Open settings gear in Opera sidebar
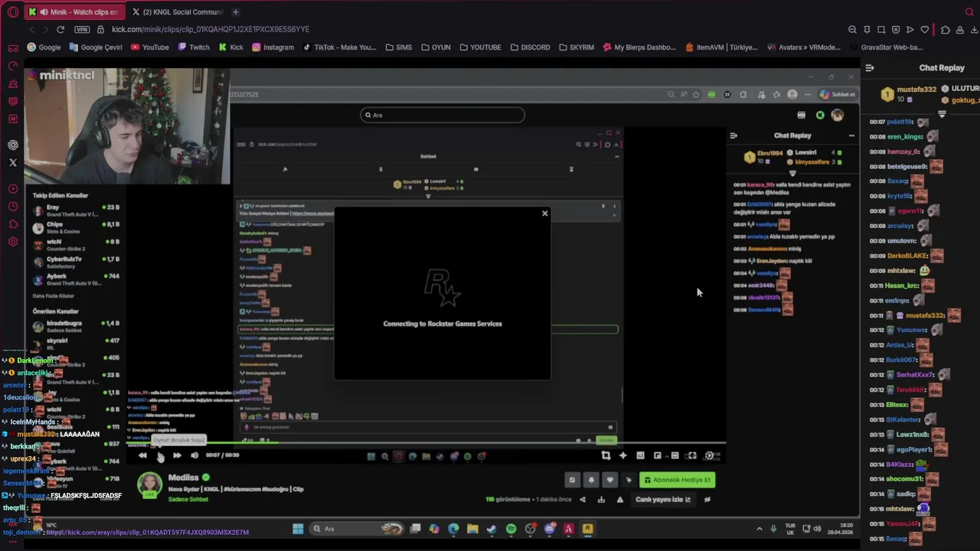980x551 pixels. pos(13,242)
